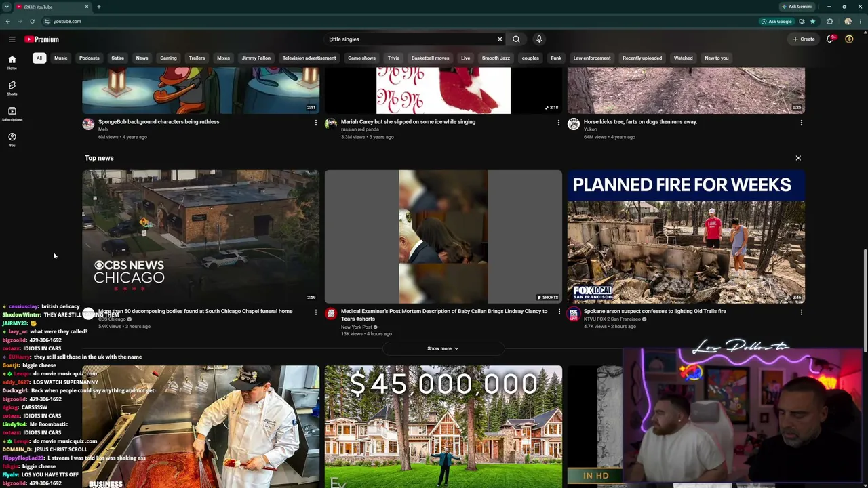Play the $45,000,000 mansion thumbnail
This screenshot has width=868, height=488.
click(x=443, y=426)
